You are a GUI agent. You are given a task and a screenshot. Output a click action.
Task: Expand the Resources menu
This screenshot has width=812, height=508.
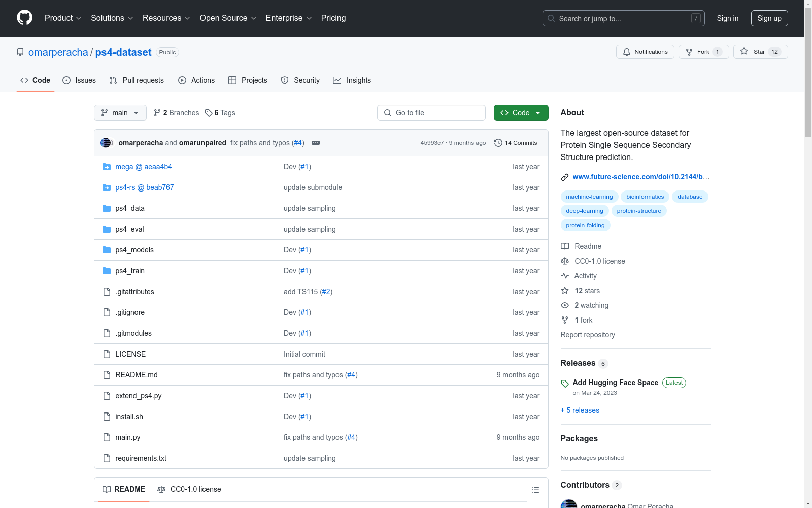(166, 18)
